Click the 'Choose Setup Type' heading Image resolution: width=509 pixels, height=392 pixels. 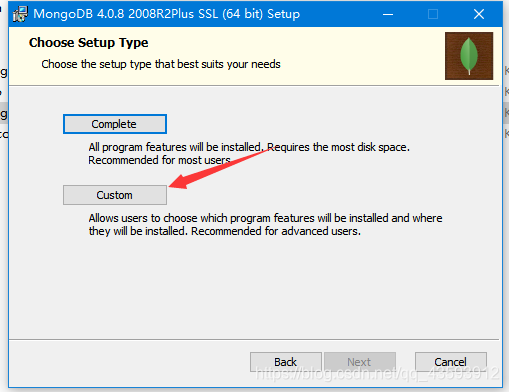pos(88,43)
